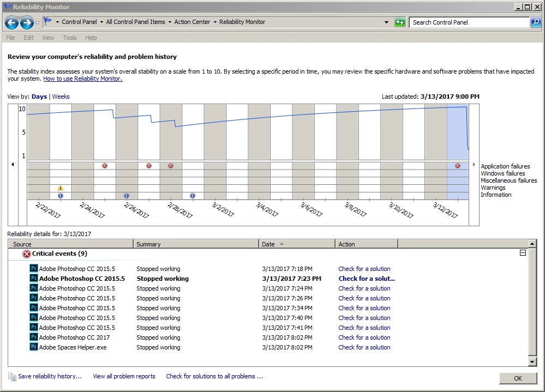This screenshot has height=392, width=545.
Task: Open the View menu
Action: (x=48, y=38)
